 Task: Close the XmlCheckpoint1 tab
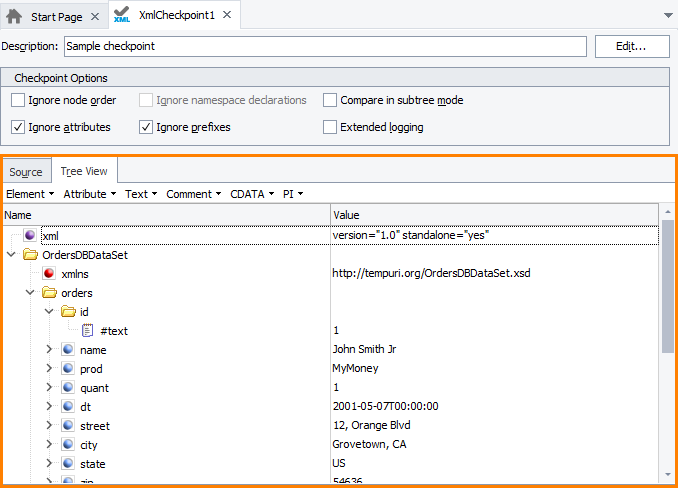click(227, 17)
